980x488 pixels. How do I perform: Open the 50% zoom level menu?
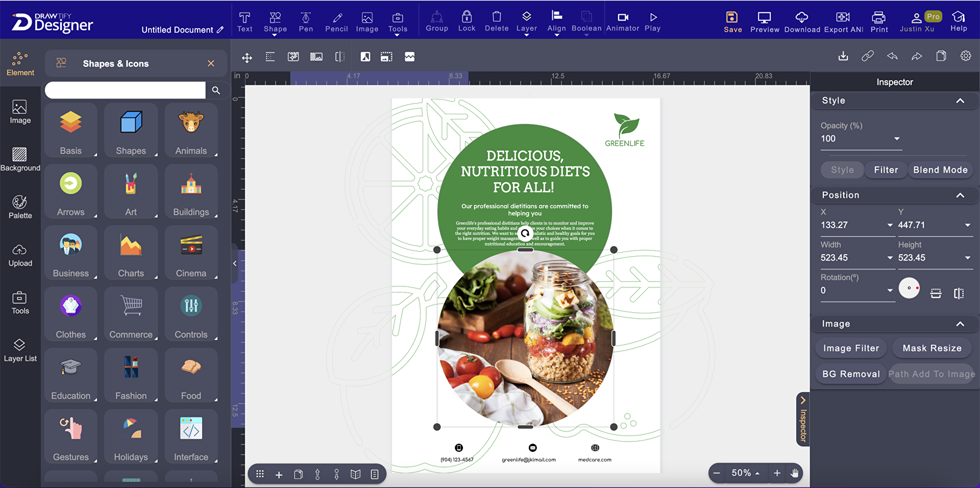746,473
